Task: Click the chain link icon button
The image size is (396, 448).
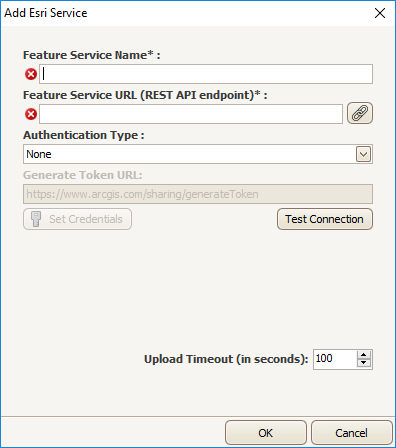Action: [x=360, y=113]
